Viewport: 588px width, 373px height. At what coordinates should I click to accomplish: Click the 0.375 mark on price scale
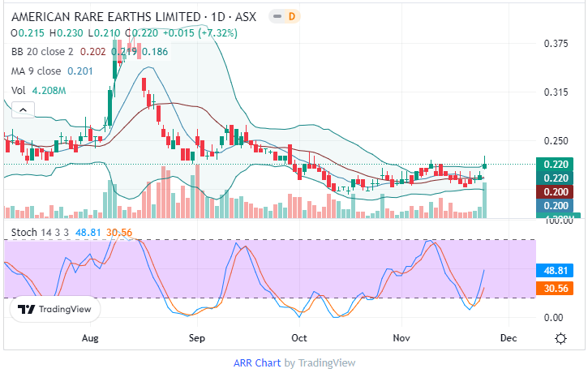coord(554,44)
